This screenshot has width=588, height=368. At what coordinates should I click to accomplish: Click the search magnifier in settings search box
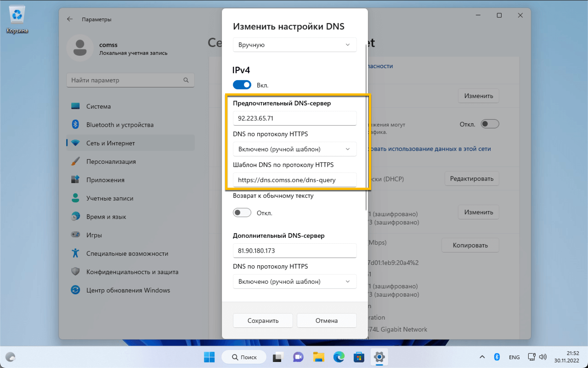tap(186, 80)
